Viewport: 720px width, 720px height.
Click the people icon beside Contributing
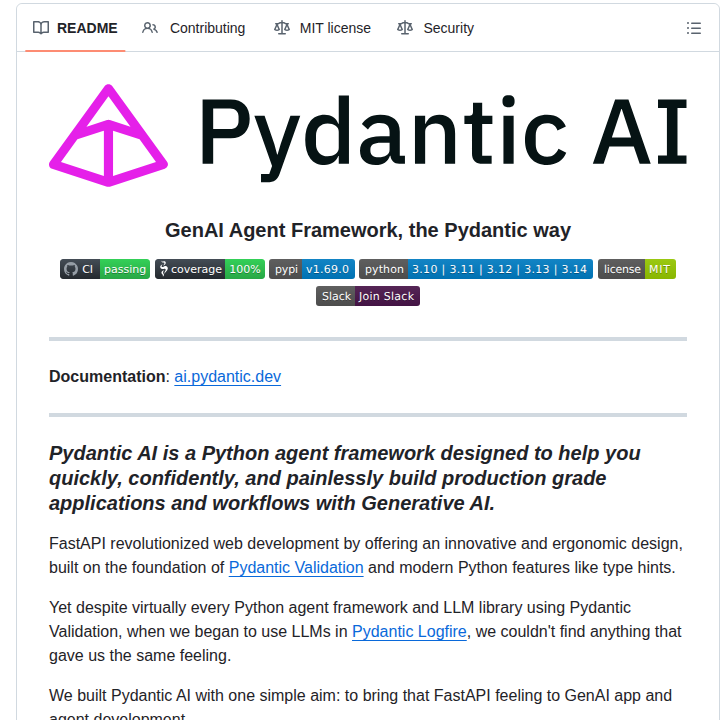(150, 28)
